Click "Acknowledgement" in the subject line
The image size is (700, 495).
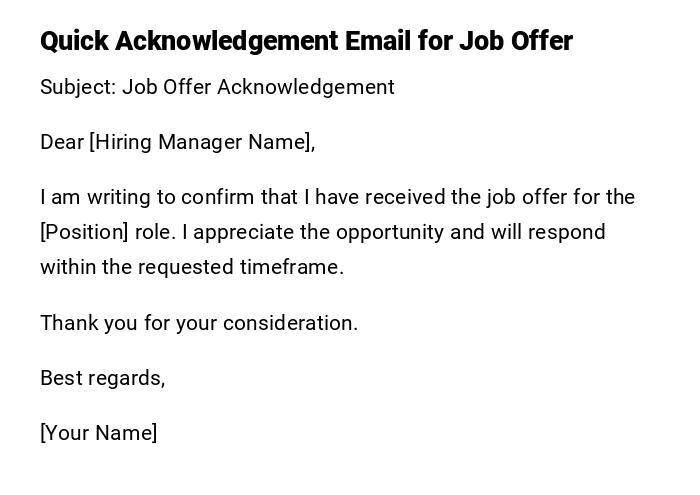coord(306,87)
